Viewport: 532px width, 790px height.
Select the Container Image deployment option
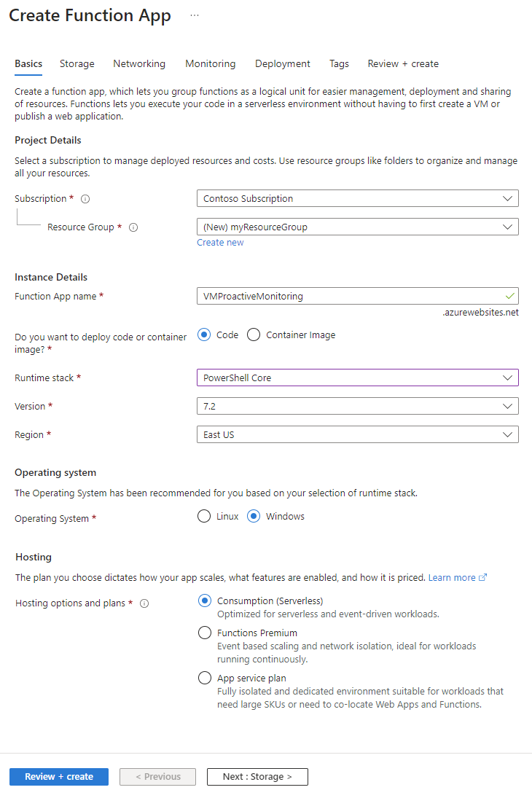pos(254,335)
